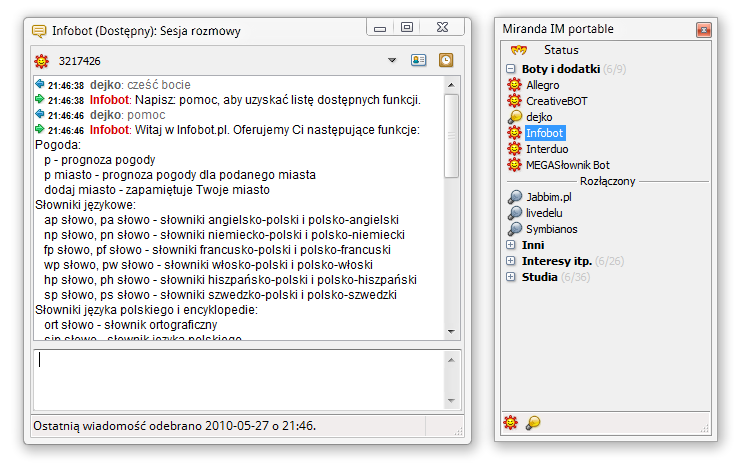The width and height of the screenshot is (744, 467).
Task: Collapse the Boty i dodatki group
Action: coord(511,69)
